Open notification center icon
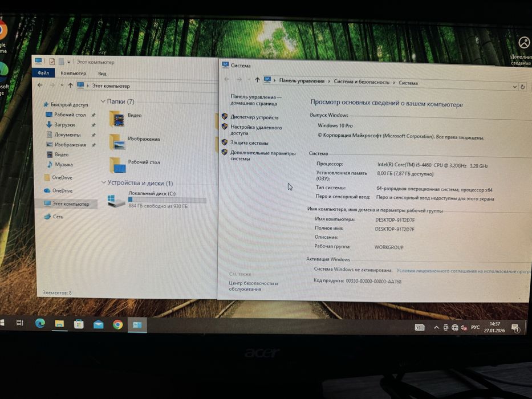 [515, 328]
